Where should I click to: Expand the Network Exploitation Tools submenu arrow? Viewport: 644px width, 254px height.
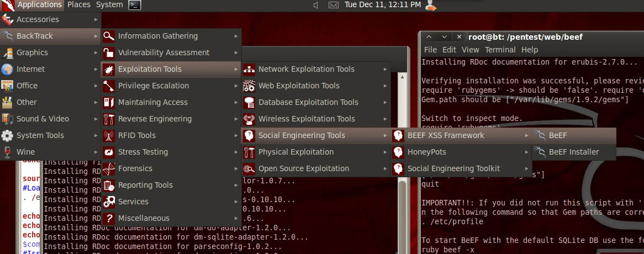point(385,70)
